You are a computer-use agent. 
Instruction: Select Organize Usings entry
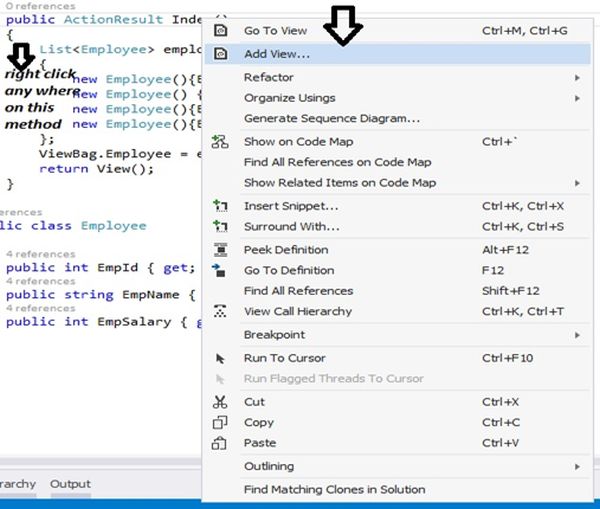397,98
